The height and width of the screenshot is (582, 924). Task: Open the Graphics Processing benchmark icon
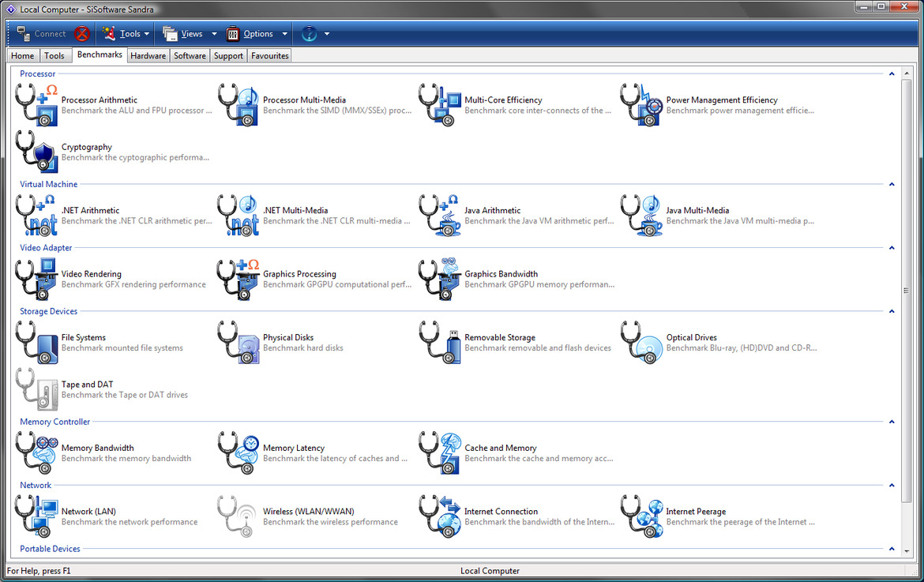[x=239, y=279]
